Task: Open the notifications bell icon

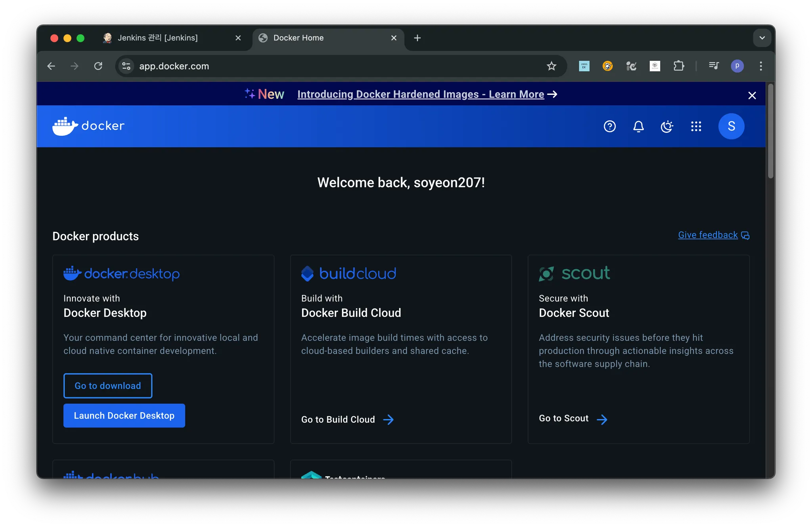Action: click(638, 126)
